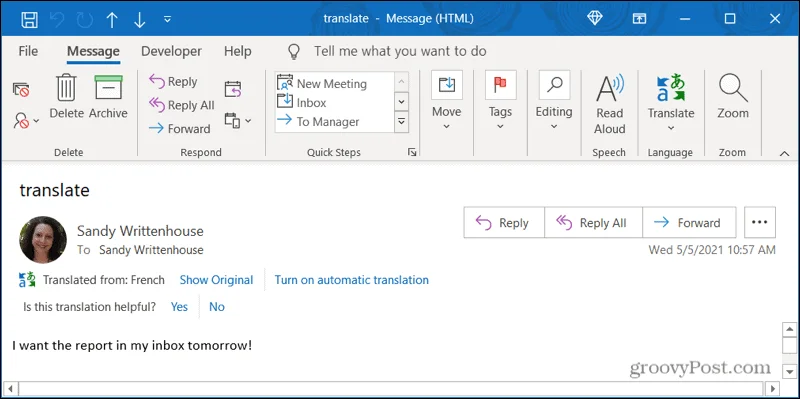
Task: Click the Tell me what you want field
Action: coord(400,51)
